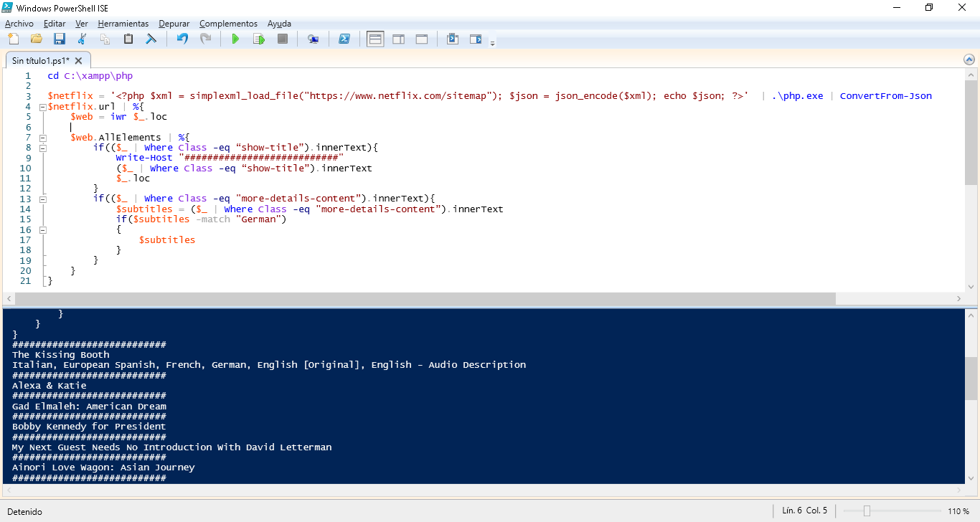Viewport: 980px width, 522px height.
Task: Open the Ayuda menu
Action: (x=279, y=24)
